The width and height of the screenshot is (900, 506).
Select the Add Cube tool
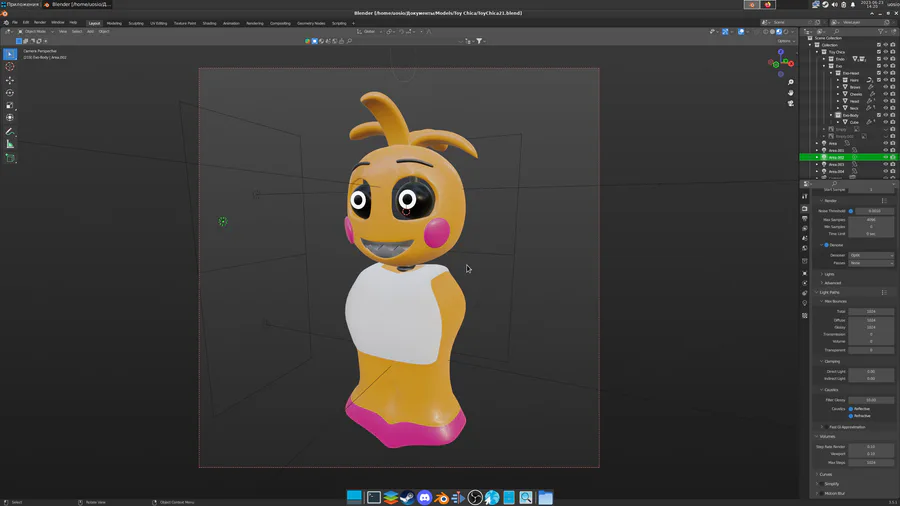pos(10,158)
